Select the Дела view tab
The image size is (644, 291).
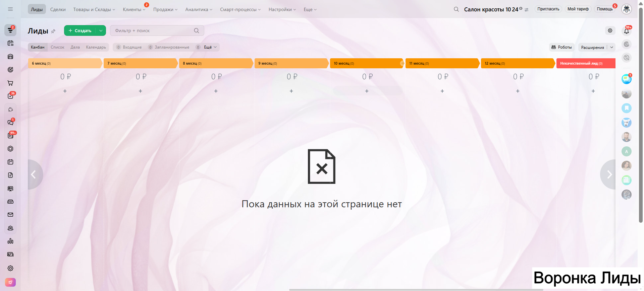[75, 47]
